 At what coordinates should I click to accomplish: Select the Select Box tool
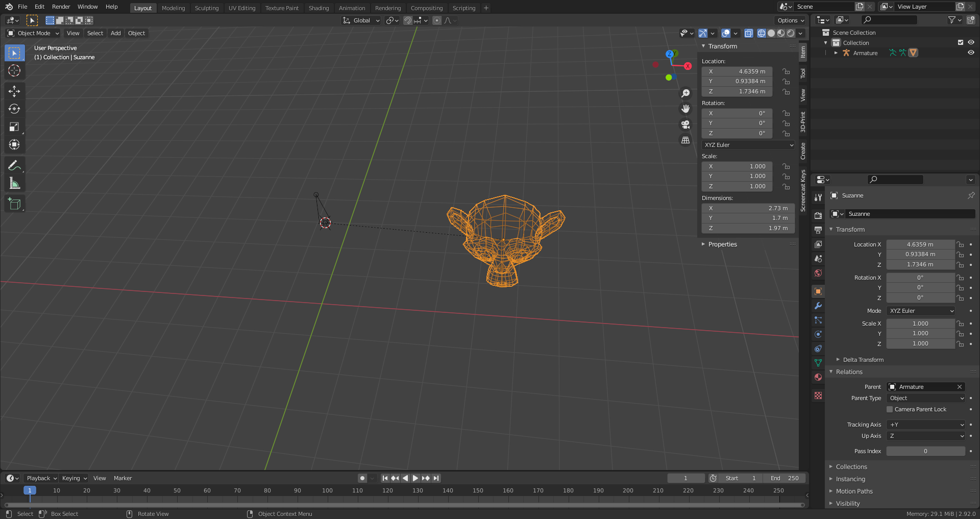[14, 53]
